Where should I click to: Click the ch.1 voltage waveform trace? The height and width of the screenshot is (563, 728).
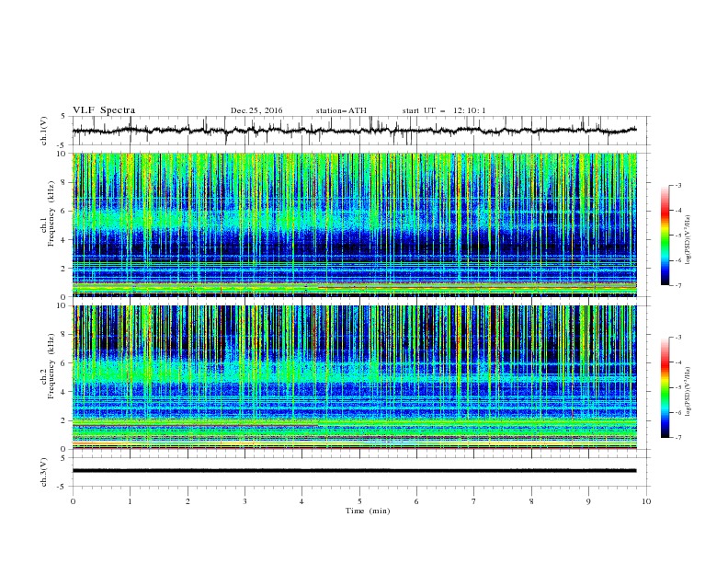click(x=354, y=131)
